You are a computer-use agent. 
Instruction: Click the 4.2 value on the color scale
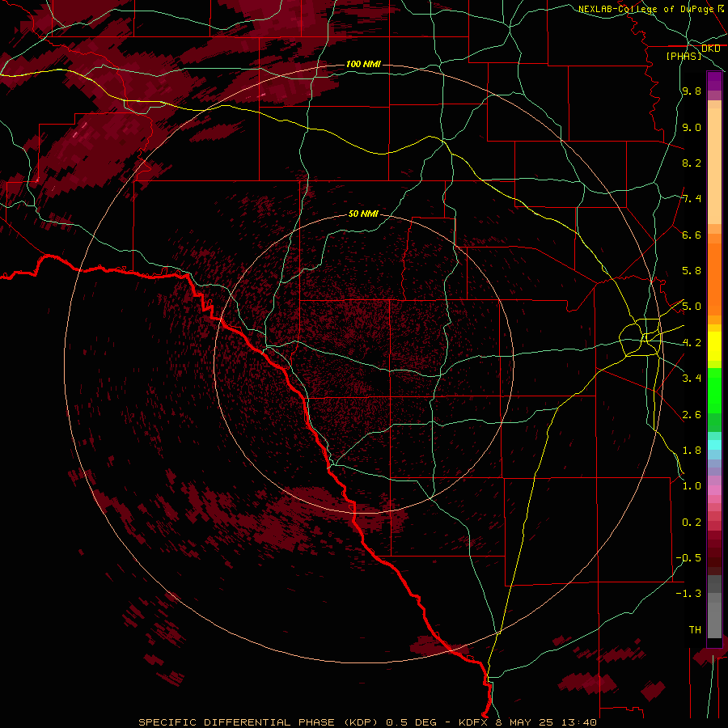(692, 343)
